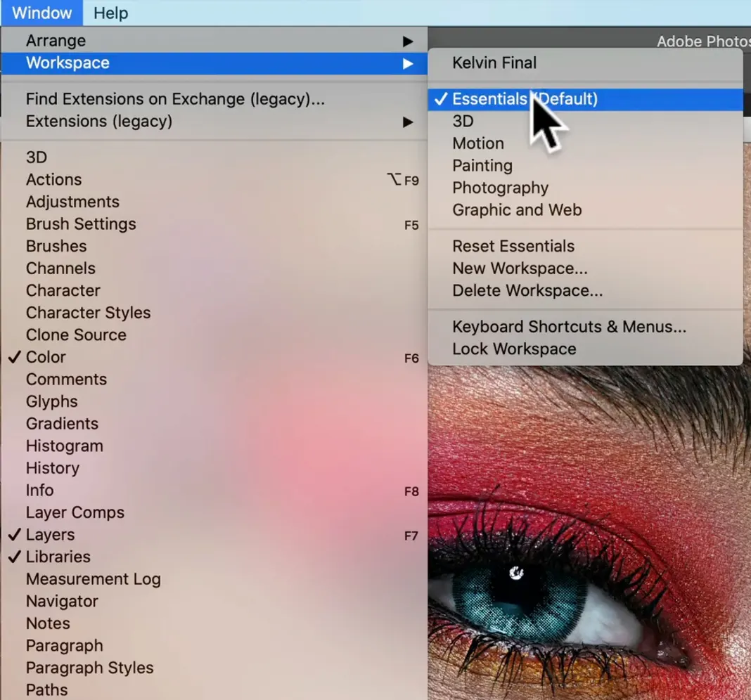This screenshot has width=751, height=700.
Task: Expand the Workspace submenu
Action: click(x=214, y=63)
